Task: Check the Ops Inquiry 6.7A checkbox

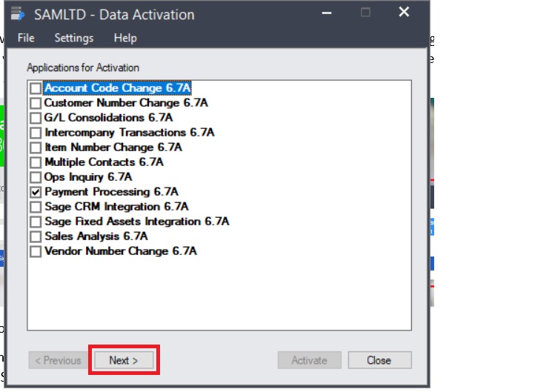Action: pos(36,177)
